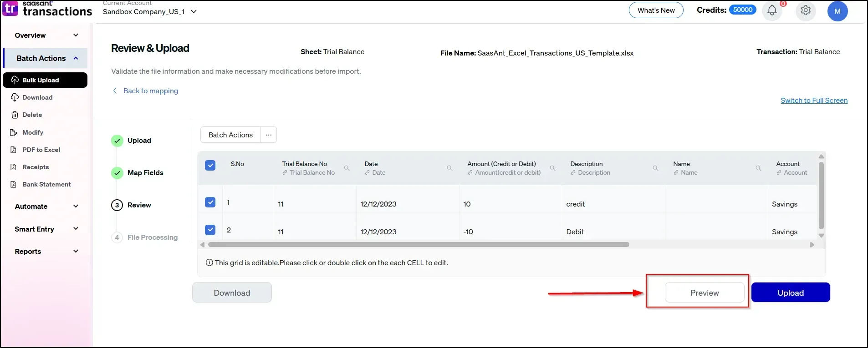Click the Map Fields step green checkmark
868x348 pixels.
(117, 173)
